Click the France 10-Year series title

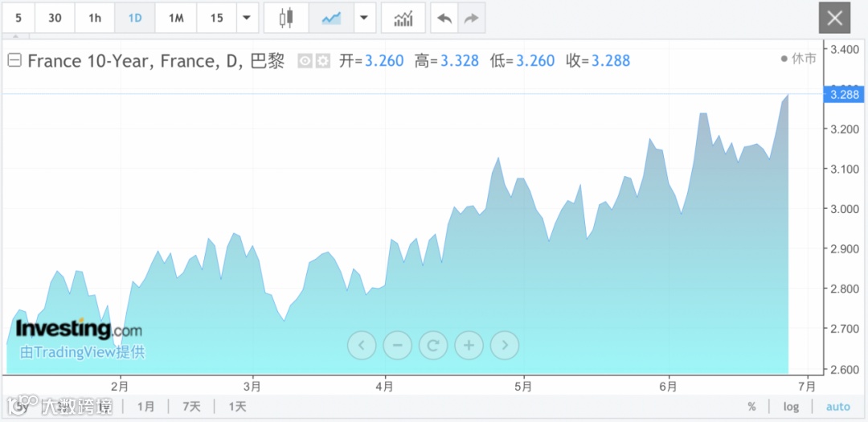(x=156, y=60)
